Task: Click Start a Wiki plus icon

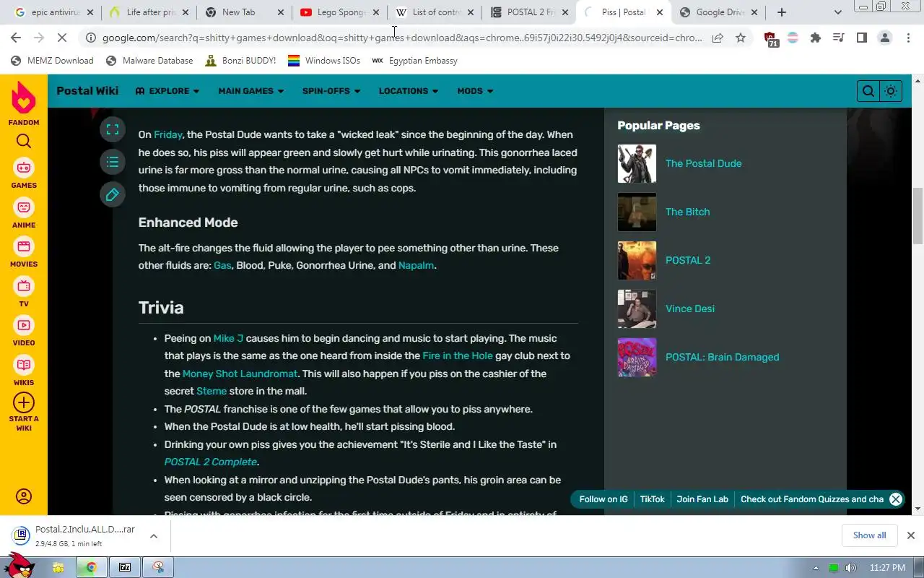Action: 24,402
